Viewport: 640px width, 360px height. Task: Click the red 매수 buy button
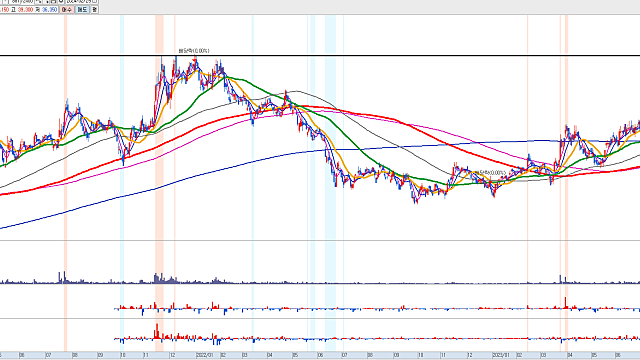(67, 9)
